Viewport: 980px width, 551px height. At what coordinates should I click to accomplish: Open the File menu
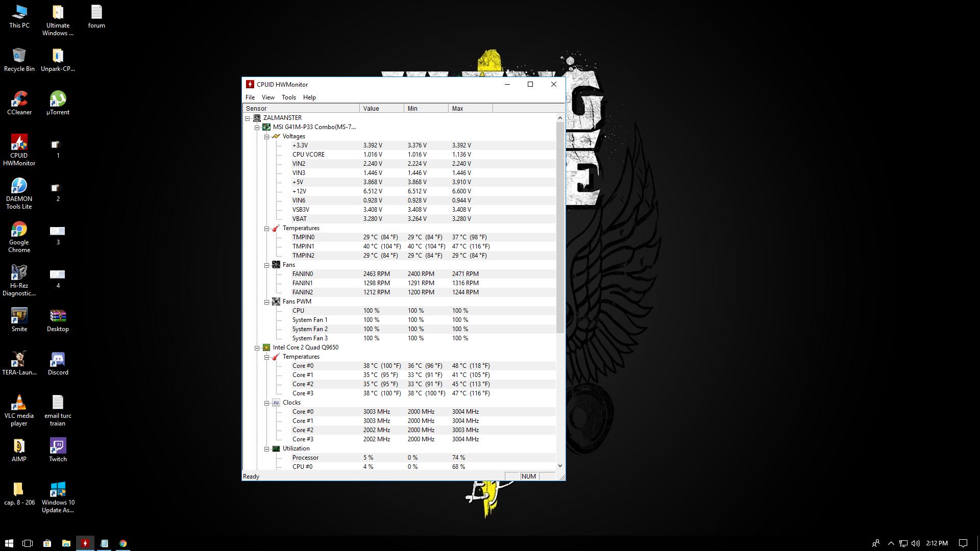tap(250, 97)
